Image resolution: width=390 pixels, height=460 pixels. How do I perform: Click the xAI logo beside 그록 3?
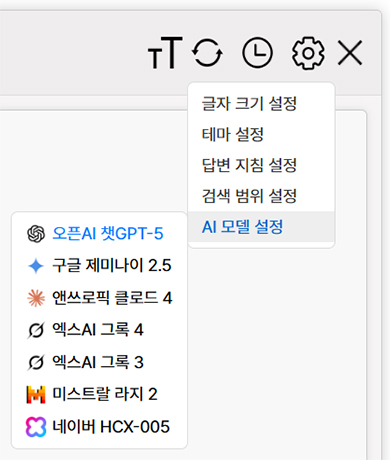pyautogui.click(x=36, y=363)
